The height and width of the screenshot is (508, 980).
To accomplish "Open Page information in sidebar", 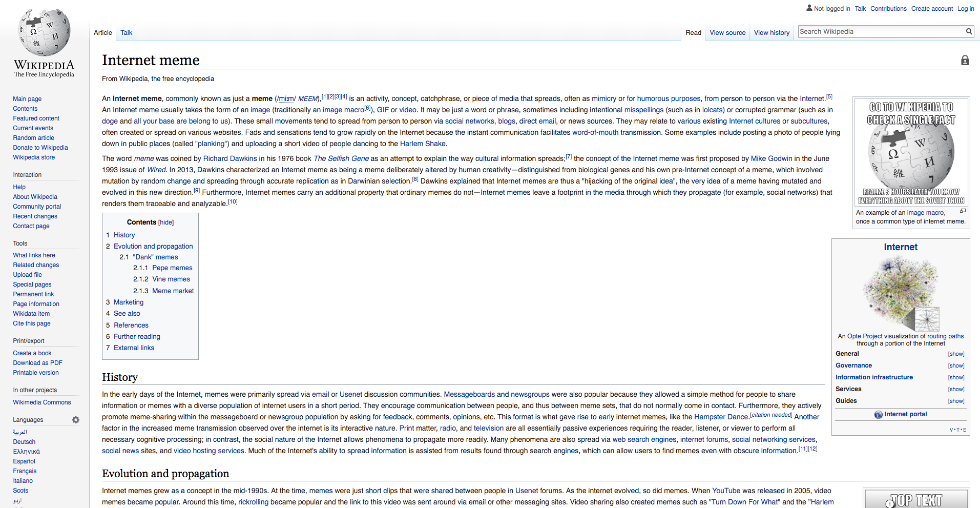I will pos(36,304).
